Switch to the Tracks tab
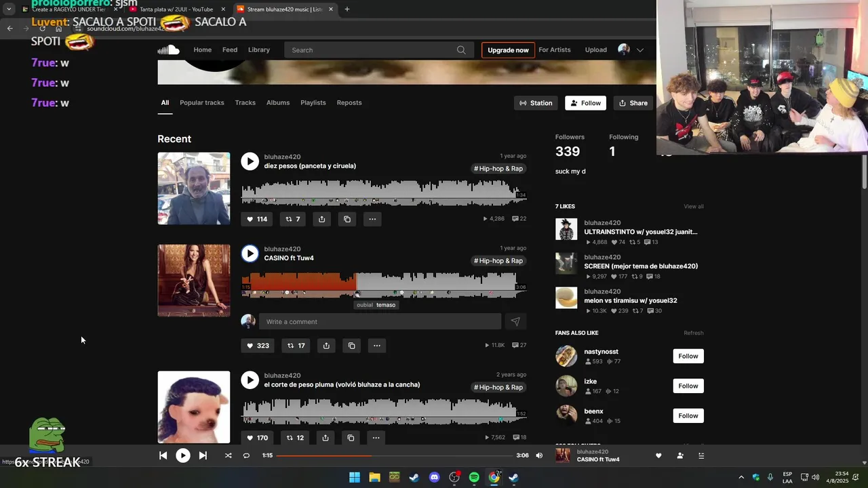 tap(245, 103)
